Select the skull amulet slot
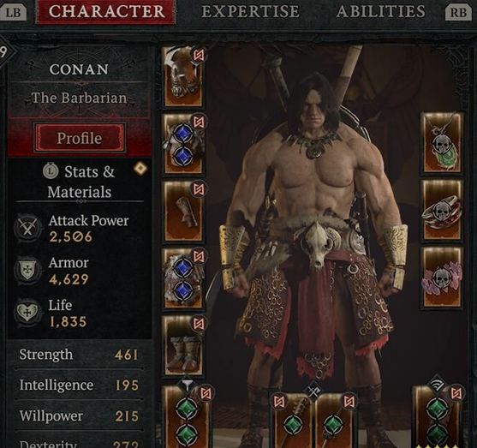 (x=442, y=144)
